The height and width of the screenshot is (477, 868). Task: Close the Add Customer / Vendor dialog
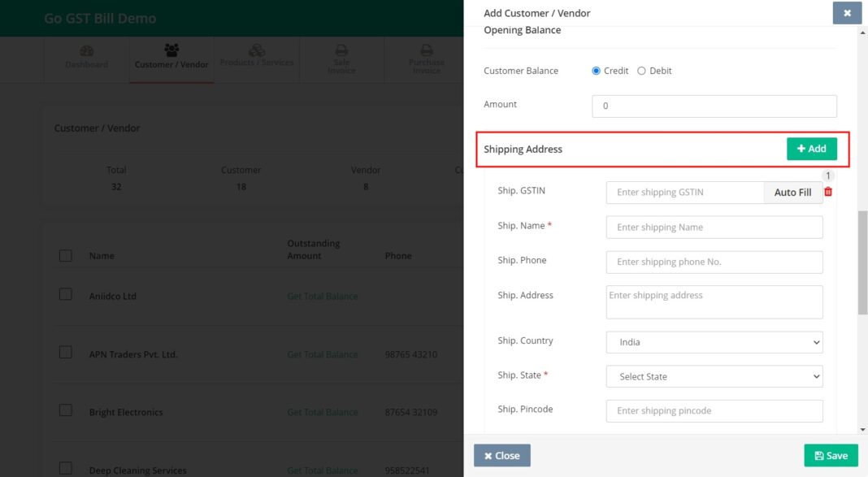click(847, 13)
